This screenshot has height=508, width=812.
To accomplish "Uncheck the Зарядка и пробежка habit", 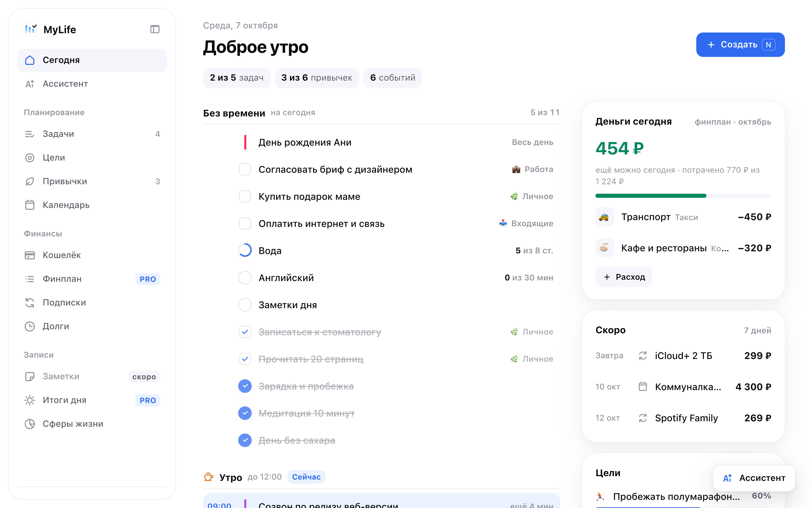I will (245, 386).
